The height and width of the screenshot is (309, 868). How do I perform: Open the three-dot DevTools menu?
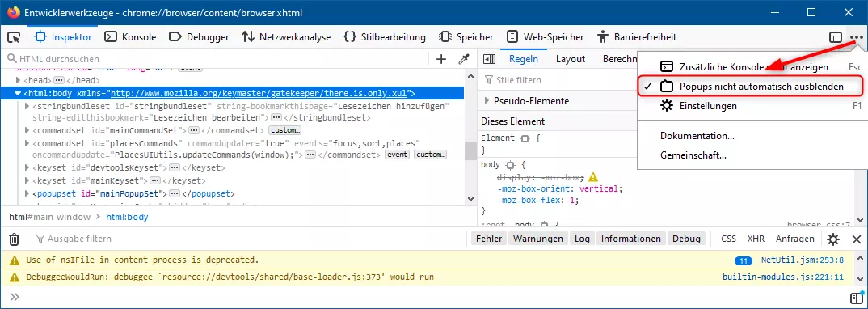click(857, 37)
